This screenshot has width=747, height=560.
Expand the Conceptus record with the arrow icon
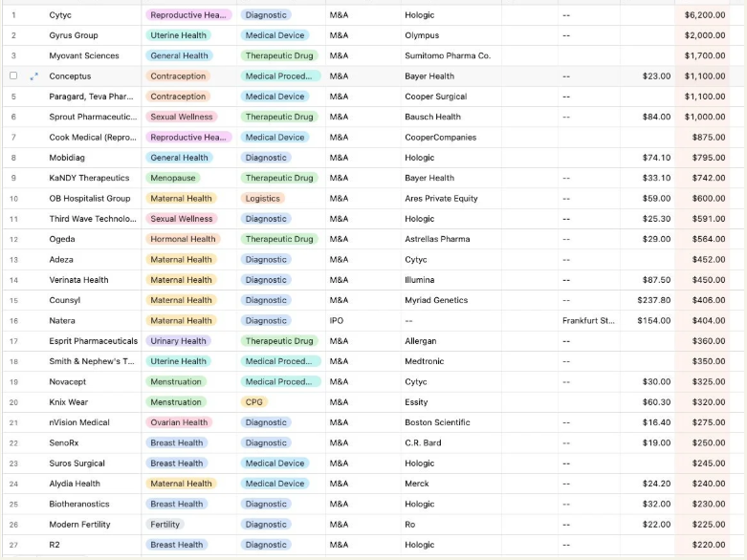33,76
